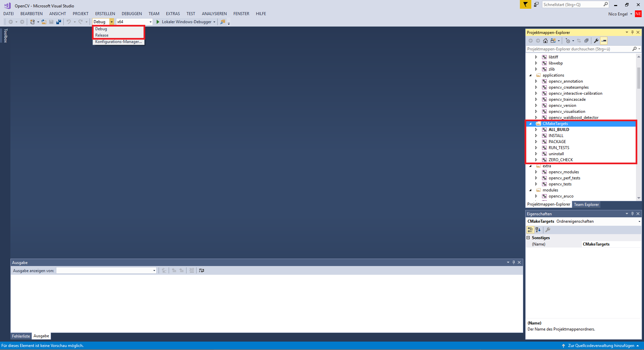This screenshot has height=350, width=644.
Task: Open the Ausgabe anzeigen von dropdown
Action: click(106, 270)
